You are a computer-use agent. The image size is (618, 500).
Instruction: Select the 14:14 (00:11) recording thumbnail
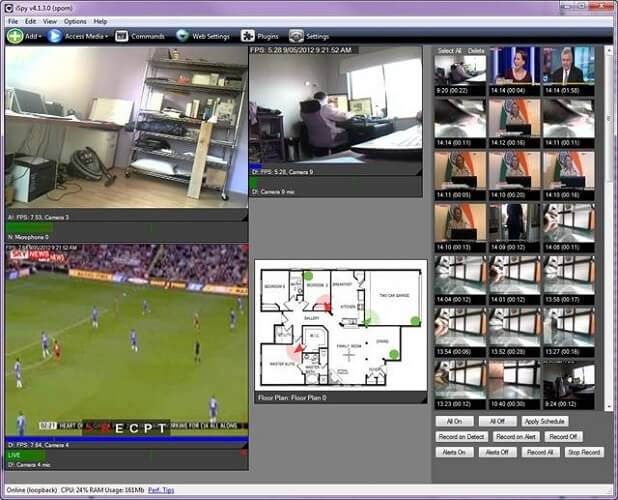(x=460, y=123)
